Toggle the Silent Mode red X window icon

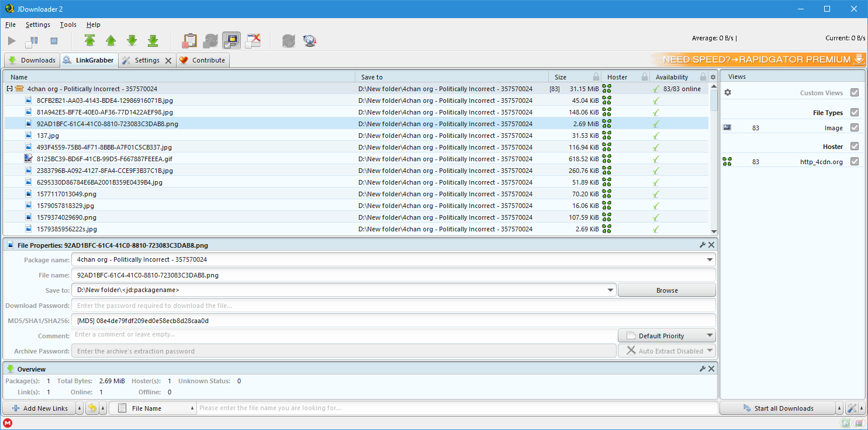(253, 40)
